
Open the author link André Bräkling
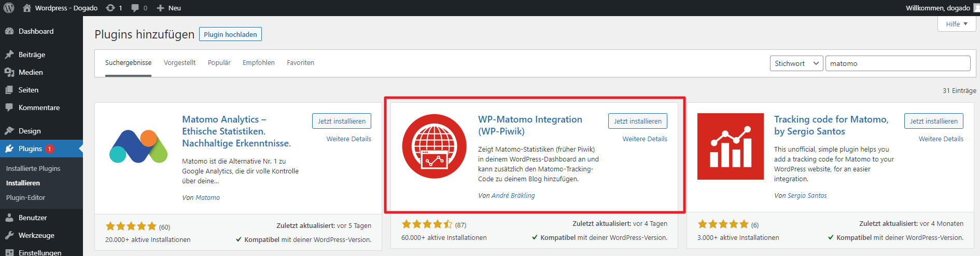513,196
